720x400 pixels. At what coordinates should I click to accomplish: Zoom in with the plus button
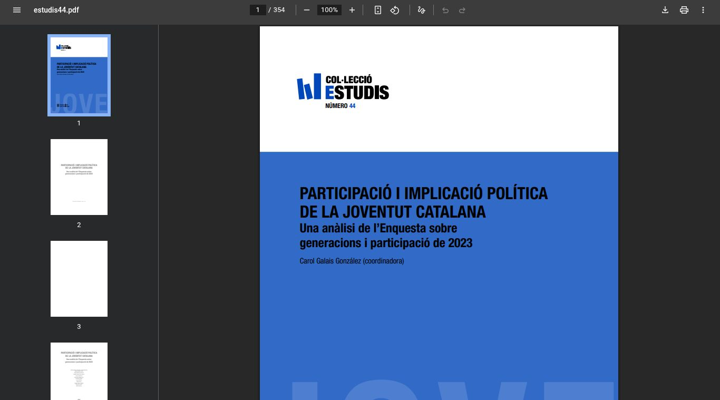(x=352, y=10)
